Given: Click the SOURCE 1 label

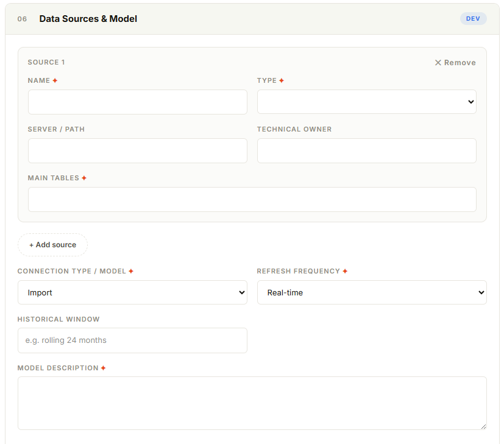Looking at the screenshot, I should pos(46,62).
